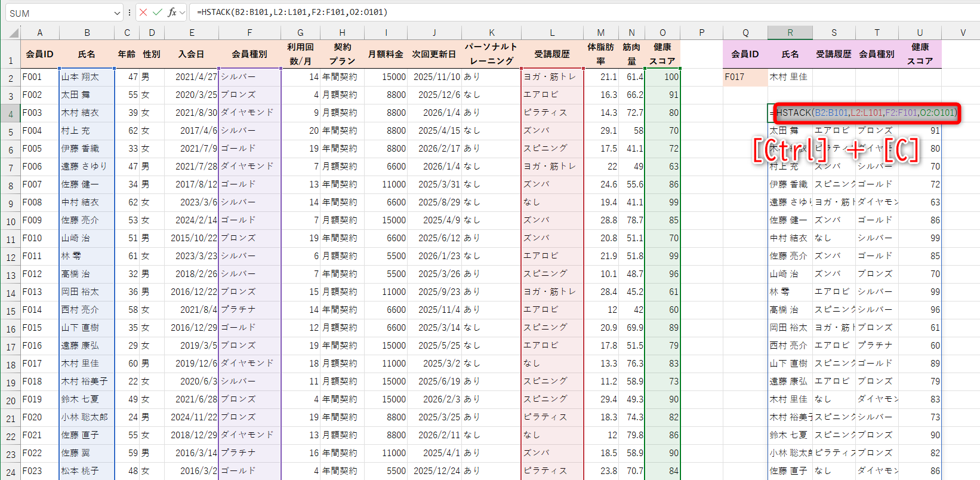Select column A header

40,33
